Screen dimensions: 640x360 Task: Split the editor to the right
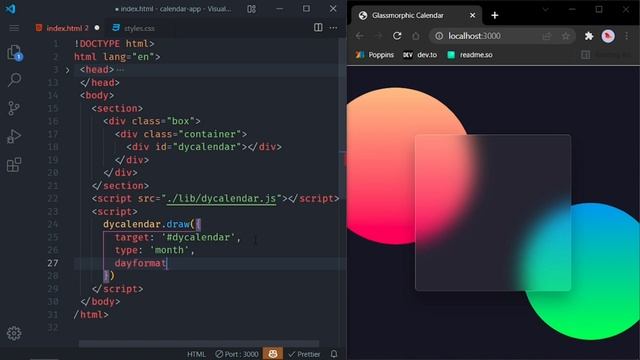click(x=318, y=27)
